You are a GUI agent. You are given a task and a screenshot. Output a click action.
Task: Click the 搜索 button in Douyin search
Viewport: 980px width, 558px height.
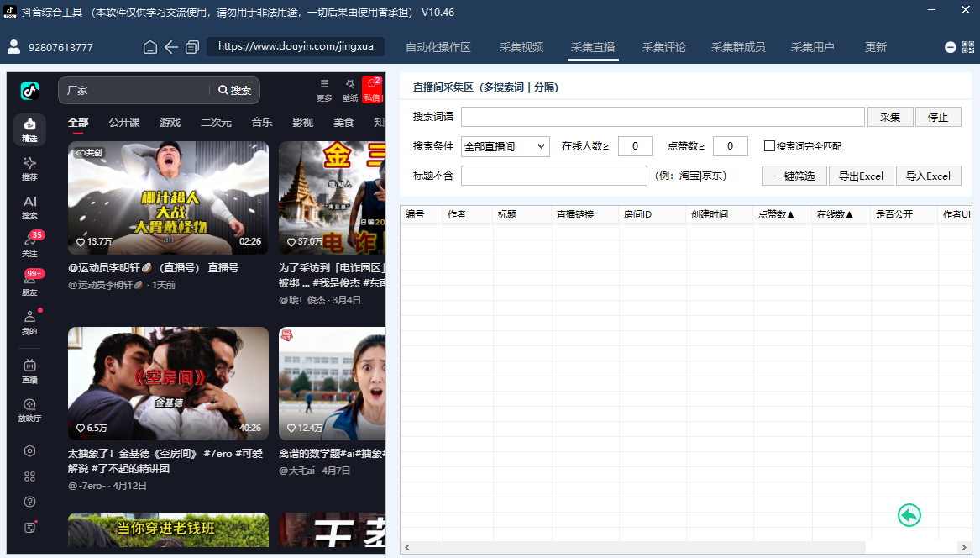point(235,91)
